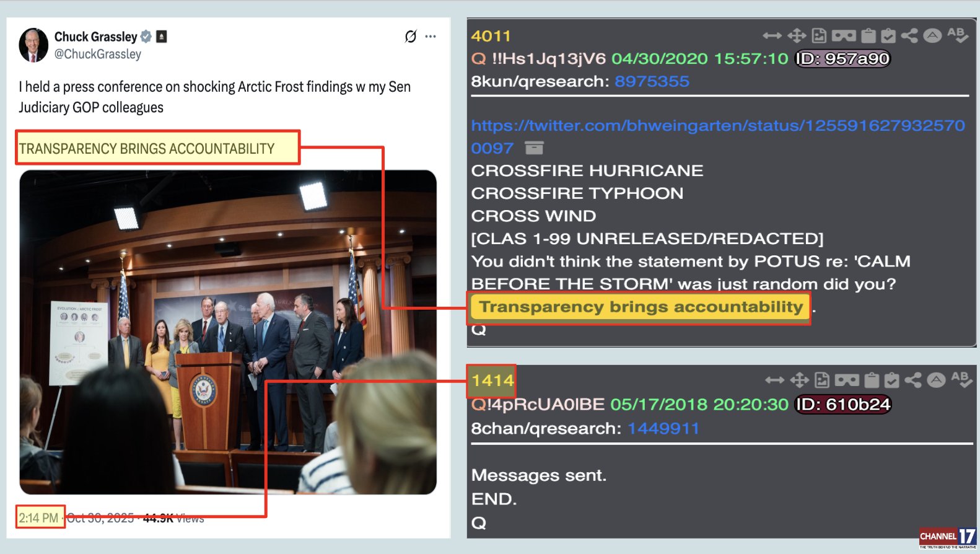The width and height of the screenshot is (980, 554).
Task: Click the archive box icon beside the twitter link
Action: (x=534, y=148)
